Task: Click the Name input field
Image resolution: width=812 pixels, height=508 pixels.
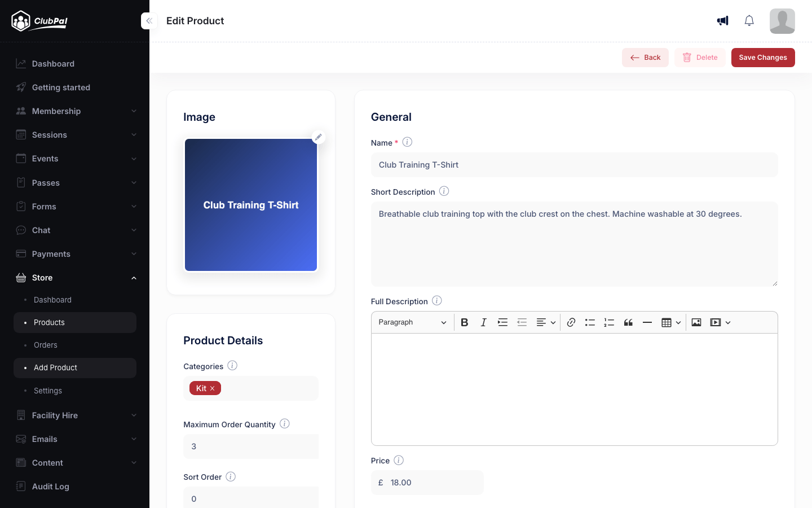Action: tap(574, 165)
